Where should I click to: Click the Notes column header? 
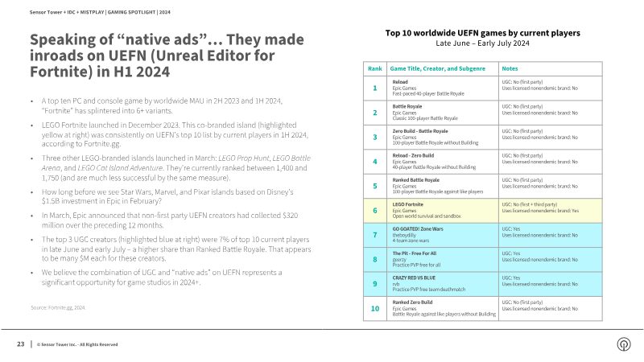(510, 68)
